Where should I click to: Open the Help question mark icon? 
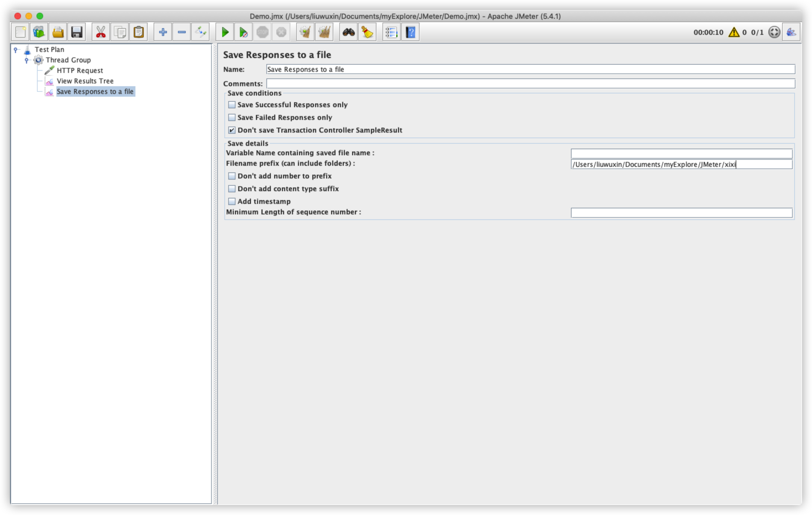point(410,32)
